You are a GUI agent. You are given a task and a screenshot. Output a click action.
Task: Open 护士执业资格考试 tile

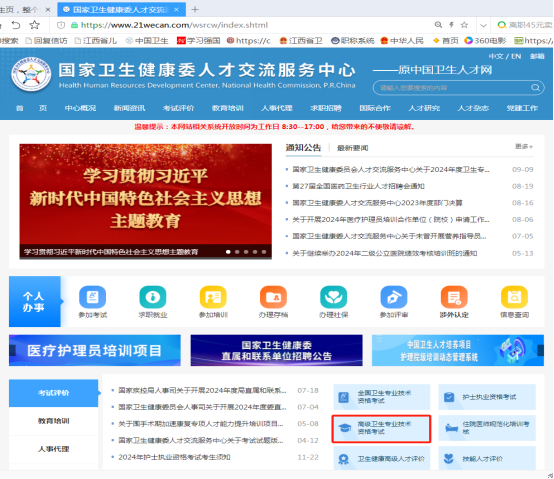tap(487, 397)
